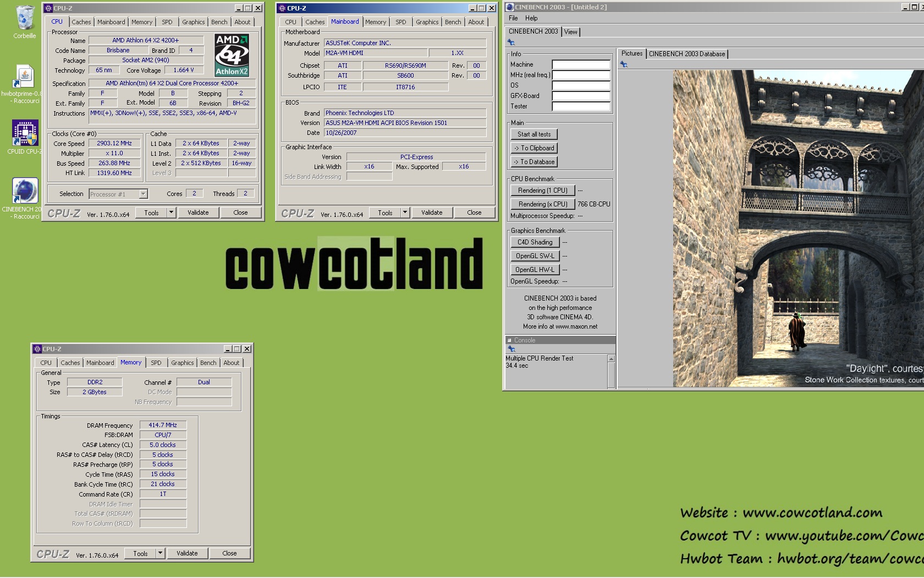Select the CINEBENCH 2003 tab
The height and width of the screenshot is (578, 924).
[x=533, y=31]
